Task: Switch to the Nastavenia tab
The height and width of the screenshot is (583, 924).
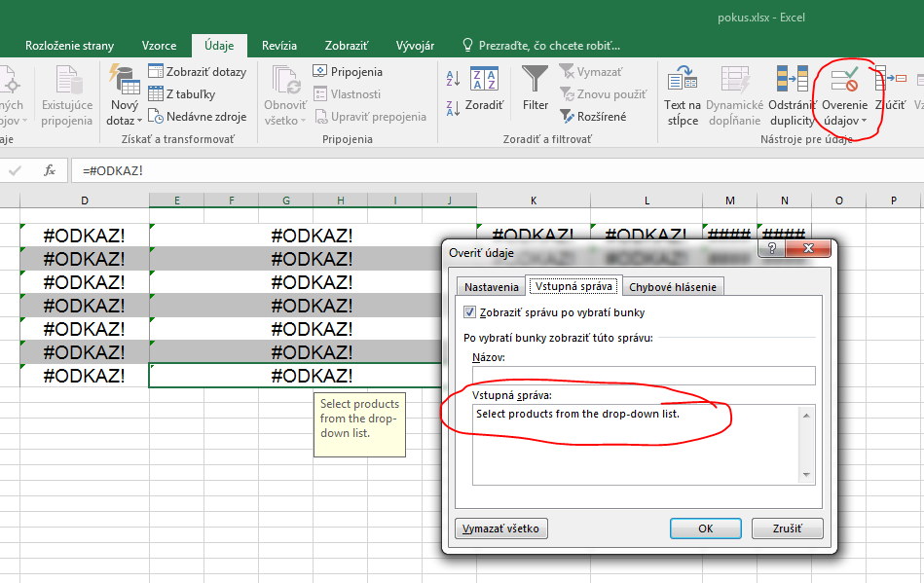Action: pos(491,287)
